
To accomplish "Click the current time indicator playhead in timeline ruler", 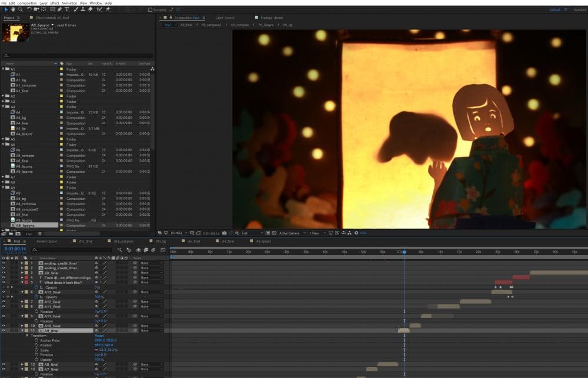I will tap(405, 252).
